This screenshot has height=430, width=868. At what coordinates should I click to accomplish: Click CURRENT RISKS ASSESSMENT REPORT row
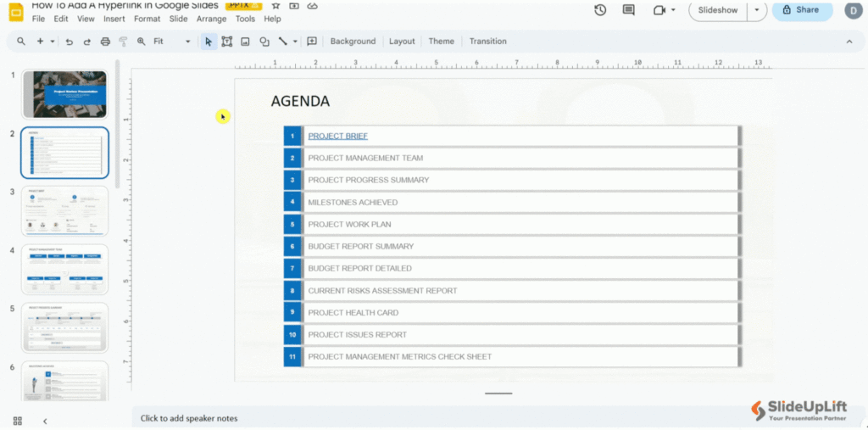click(511, 290)
